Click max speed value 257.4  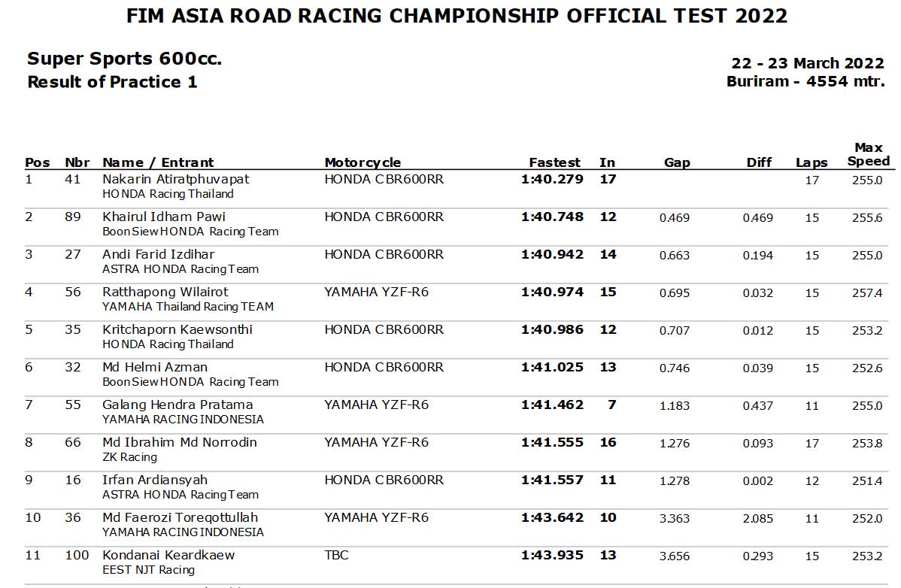click(867, 292)
